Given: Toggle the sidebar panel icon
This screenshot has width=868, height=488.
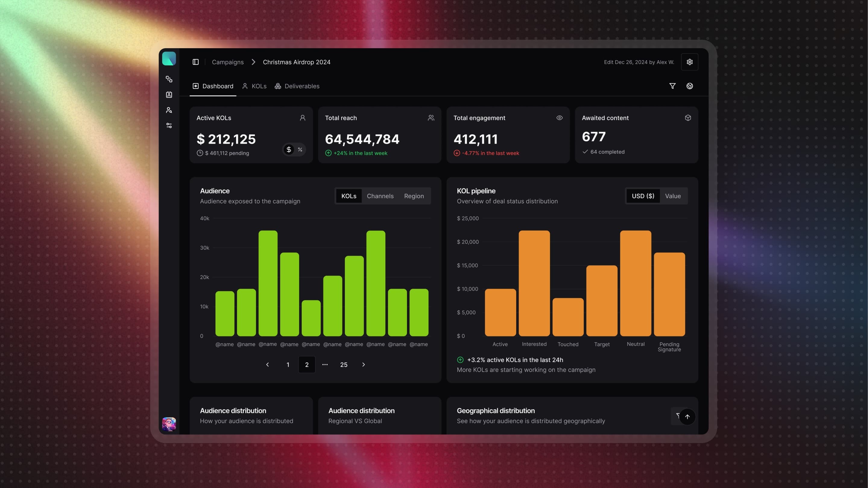Looking at the screenshot, I should pyautogui.click(x=195, y=62).
